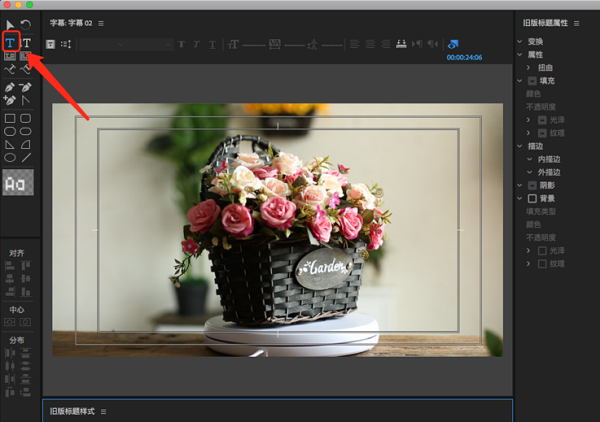Select the Rectangle shape tool

11,118
